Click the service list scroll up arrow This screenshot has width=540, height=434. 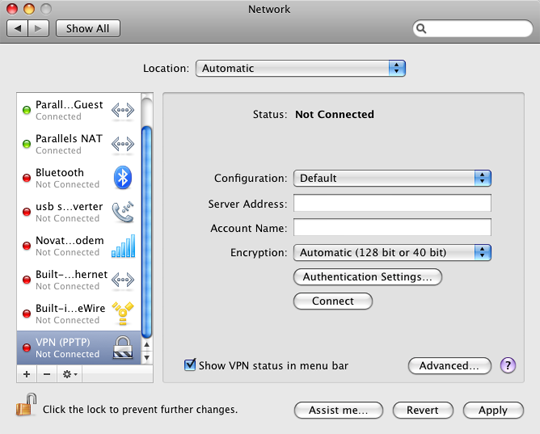(147, 344)
